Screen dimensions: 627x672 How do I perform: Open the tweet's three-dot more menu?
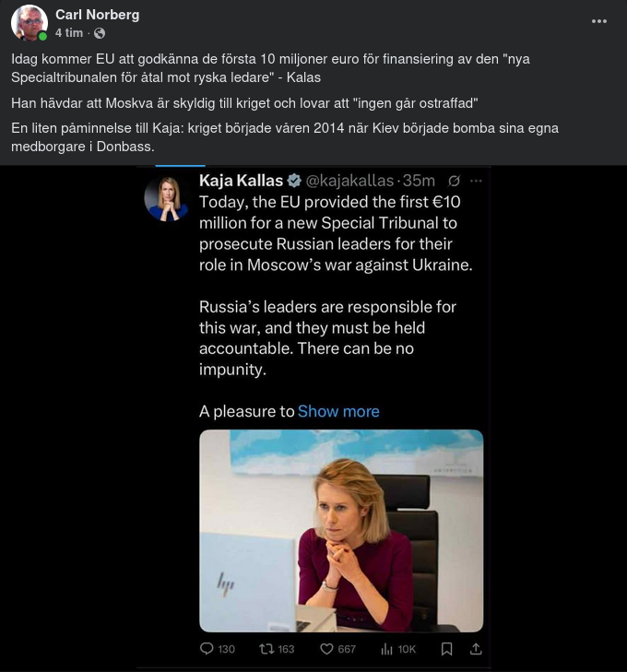(476, 181)
